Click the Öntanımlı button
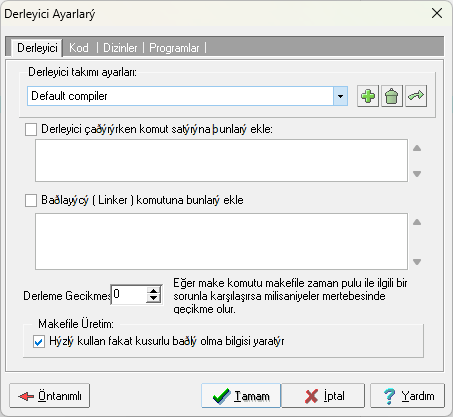 [x=50, y=396]
